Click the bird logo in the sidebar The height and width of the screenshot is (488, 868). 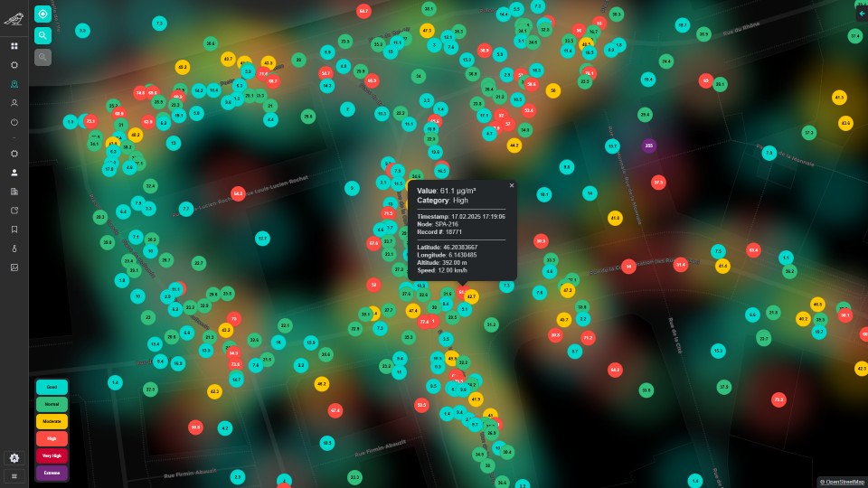[x=14, y=18]
